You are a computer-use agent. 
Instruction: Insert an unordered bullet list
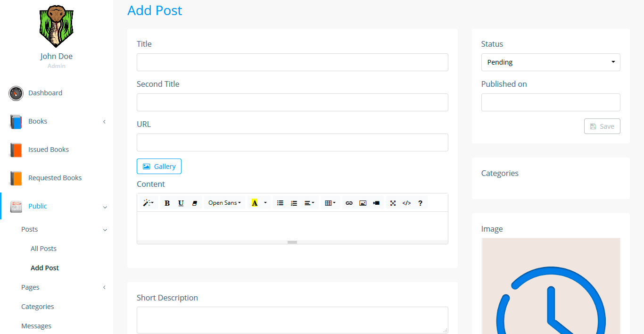tap(280, 203)
